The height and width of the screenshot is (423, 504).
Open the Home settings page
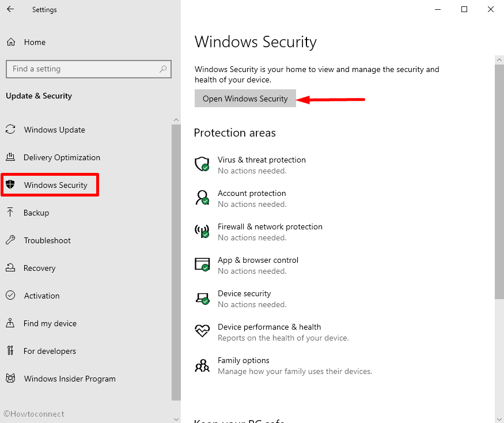pyautogui.click(x=35, y=42)
